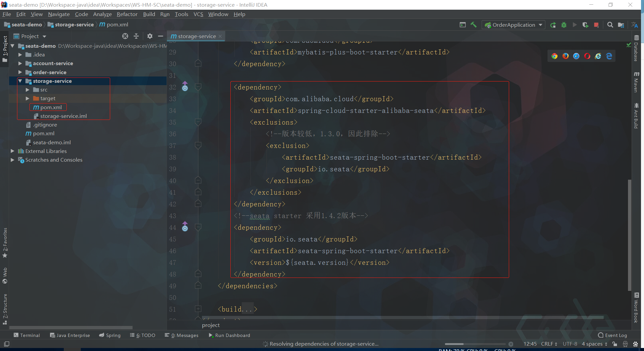
Task: Open the Refactor menu
Action: pyautogui.click(x=127, y=14)
